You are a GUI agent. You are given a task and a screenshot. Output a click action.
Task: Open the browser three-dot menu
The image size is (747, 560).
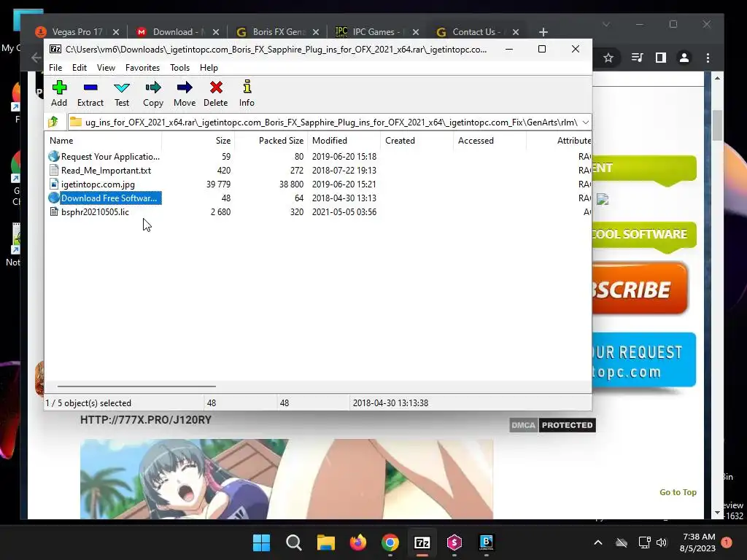pos(708,58)
